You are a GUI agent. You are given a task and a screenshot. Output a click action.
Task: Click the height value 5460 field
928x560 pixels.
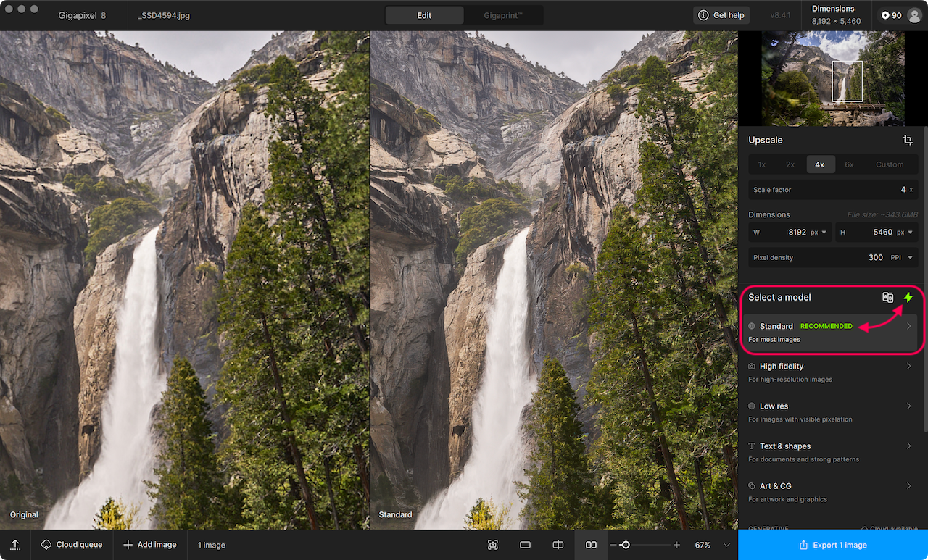click(x=883, y=233)
